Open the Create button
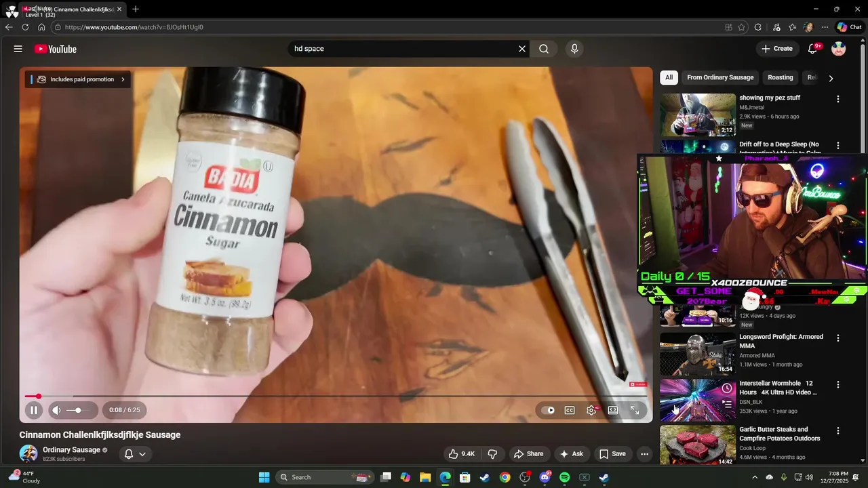The width and height of the screenshot is (868, 488). click(777, 49)
